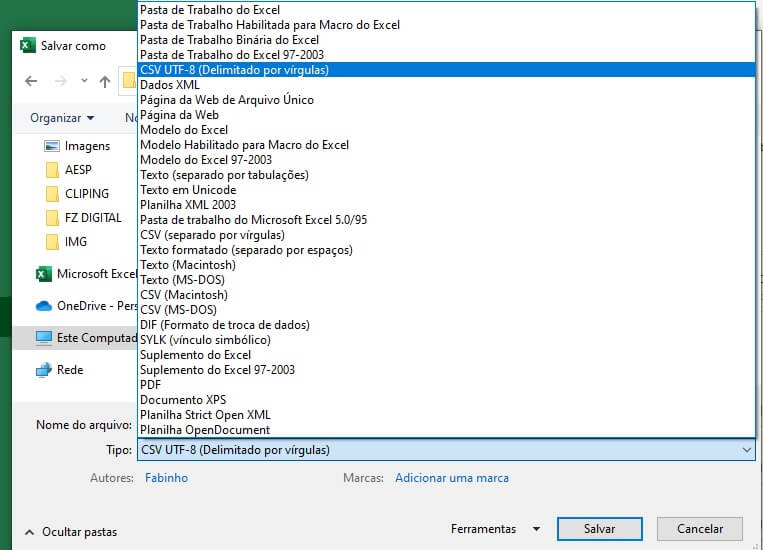Image resolution: width=763 pixels, height=550 pixels.
Task: Choose CSV UTF-8 highlighted list option
Action: pyautogui.click(x=446, y=70)
